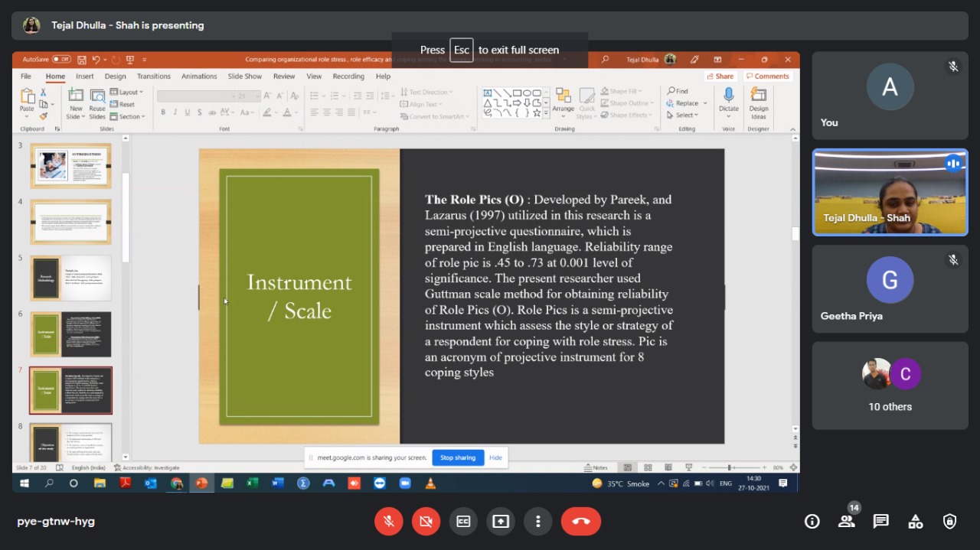
Task: Open the font size dropdown
Action: tap(249, 96)
